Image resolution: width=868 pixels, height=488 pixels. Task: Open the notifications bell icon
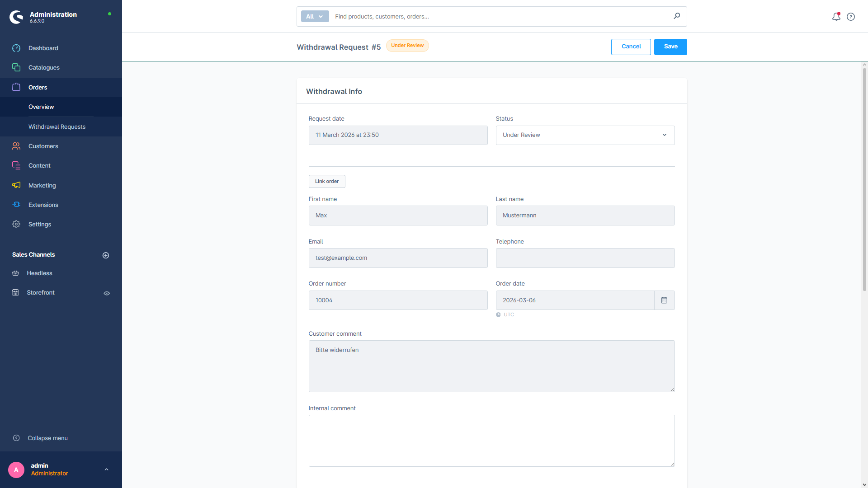(836, 17)
